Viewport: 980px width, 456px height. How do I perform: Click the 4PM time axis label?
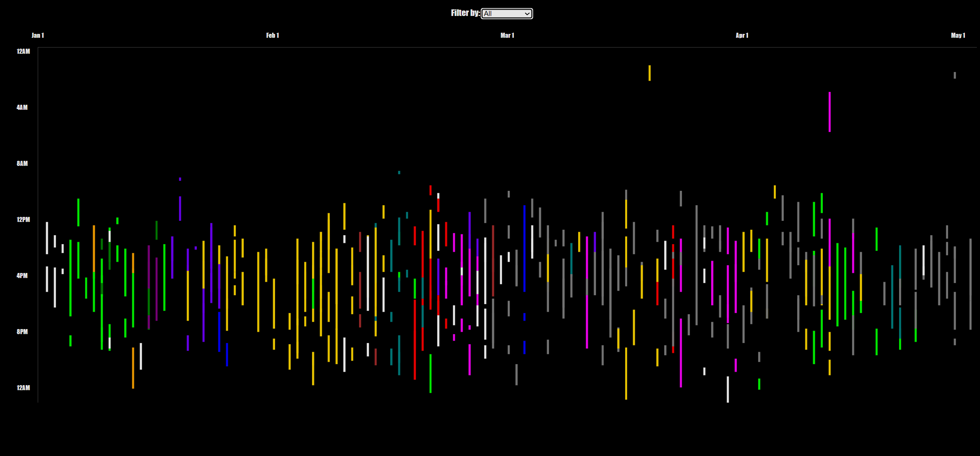click(x=22, y=276)
